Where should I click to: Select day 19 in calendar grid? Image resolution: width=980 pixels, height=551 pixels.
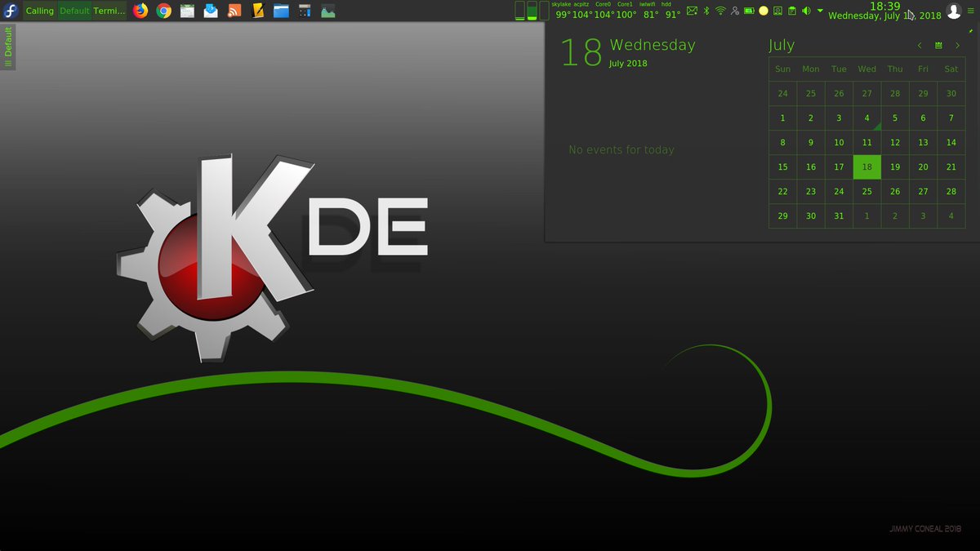click(x=895, y=167)
